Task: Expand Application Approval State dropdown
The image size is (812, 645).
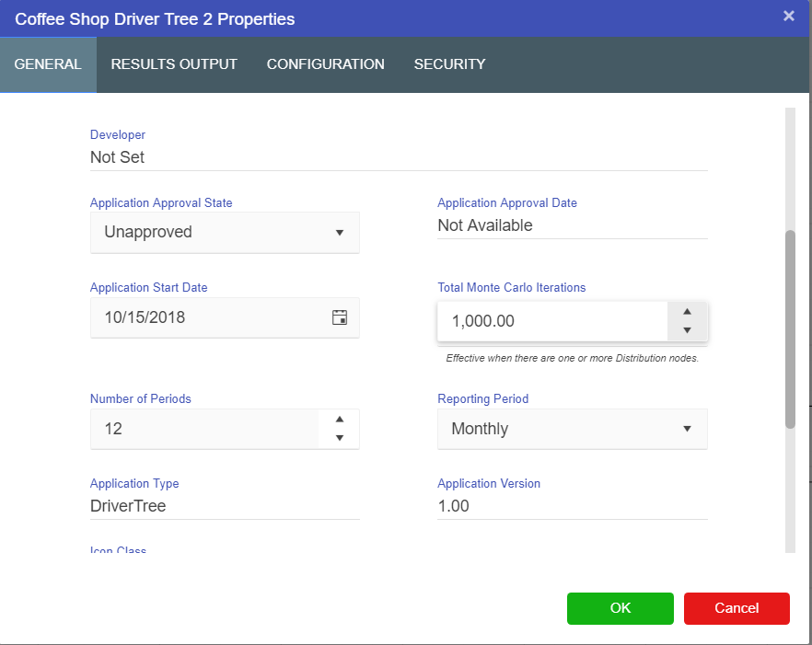Action: [339, 233]
